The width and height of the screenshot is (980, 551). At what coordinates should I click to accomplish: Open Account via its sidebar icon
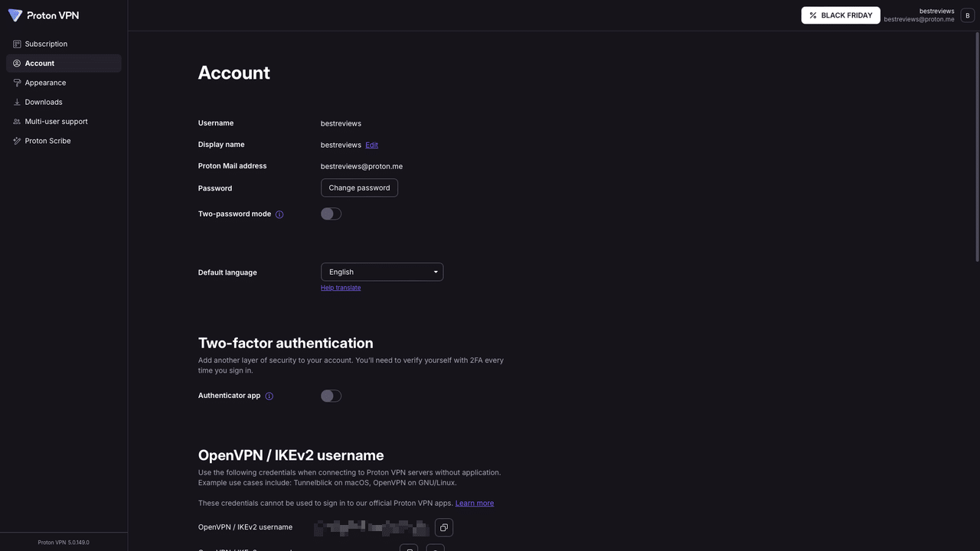tap(16, 63)
